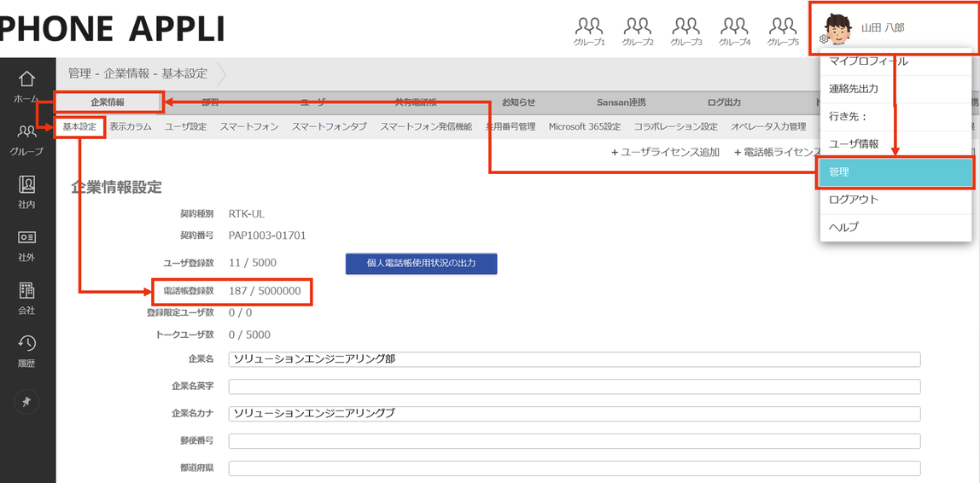This screenshot has width=980, height=483.
Task: Click into the 企業名英字 input field
Action: pos(574,387)
